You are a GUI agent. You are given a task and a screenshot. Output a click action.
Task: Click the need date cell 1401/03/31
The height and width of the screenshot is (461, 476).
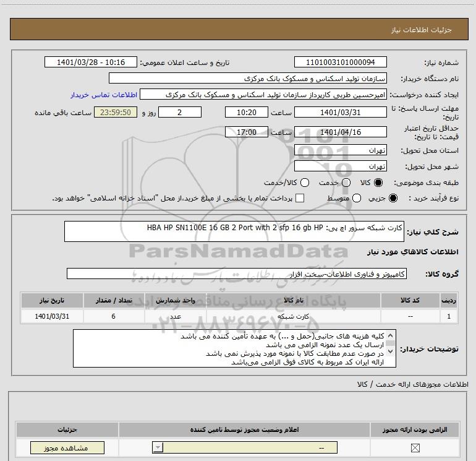[52, 316]
